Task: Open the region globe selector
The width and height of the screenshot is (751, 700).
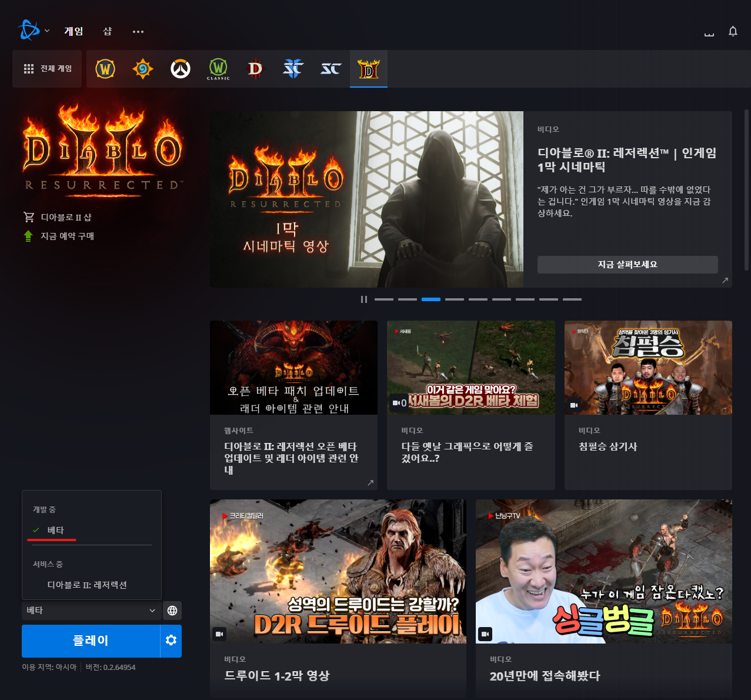Action: [172, 611]
